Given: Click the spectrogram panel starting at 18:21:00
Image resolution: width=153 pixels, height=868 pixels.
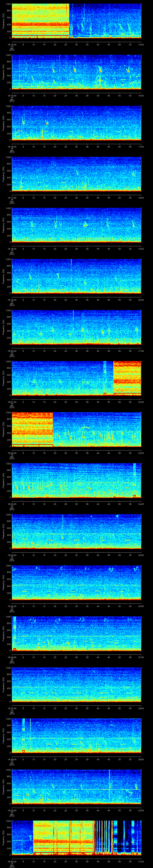Looking at the screenshot, I should click(x=76, y=378).
